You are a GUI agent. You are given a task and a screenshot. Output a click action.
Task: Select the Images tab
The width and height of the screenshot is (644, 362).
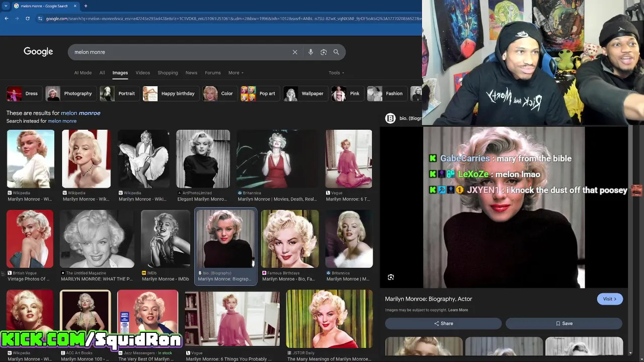click(x=120, y=73)
